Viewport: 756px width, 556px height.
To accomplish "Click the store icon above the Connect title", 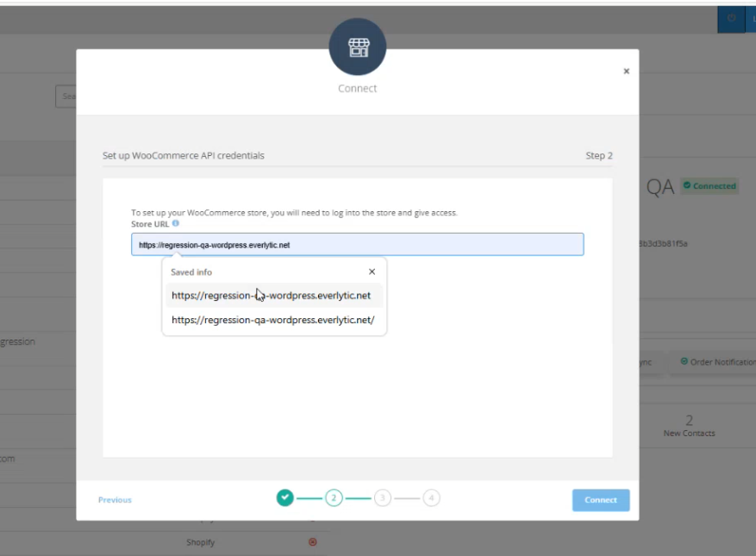I will (357, 48).
